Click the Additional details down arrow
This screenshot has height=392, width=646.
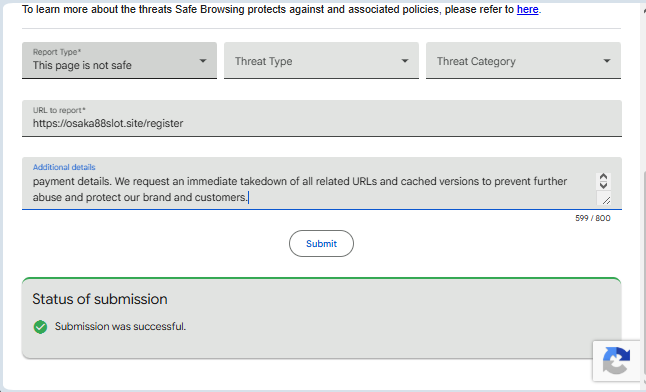[604, 185]
